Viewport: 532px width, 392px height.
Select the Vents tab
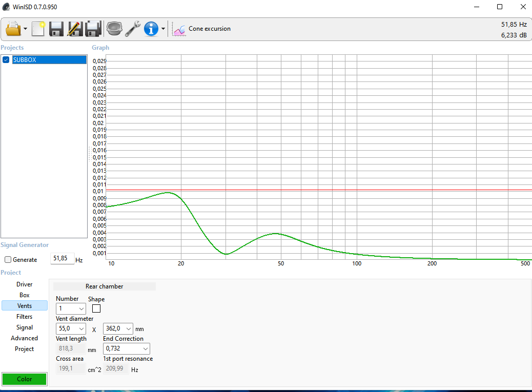(x=25, y=305)
